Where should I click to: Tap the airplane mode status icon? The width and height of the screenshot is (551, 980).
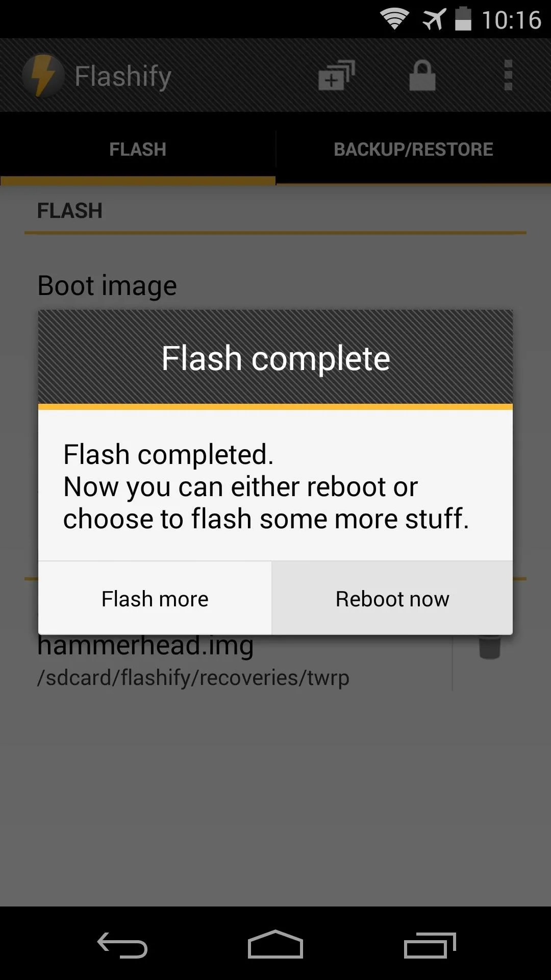434,19
